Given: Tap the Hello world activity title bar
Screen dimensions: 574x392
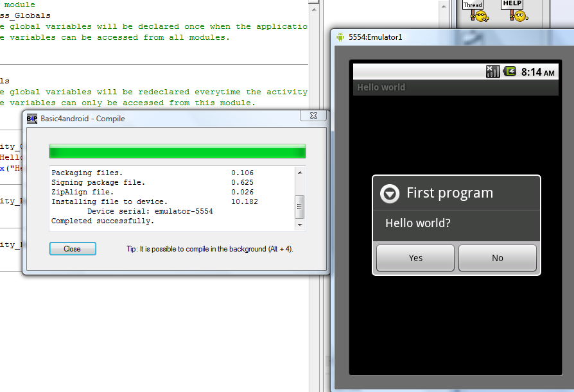Looking at the screenshot, I should [x=456, y=87].
